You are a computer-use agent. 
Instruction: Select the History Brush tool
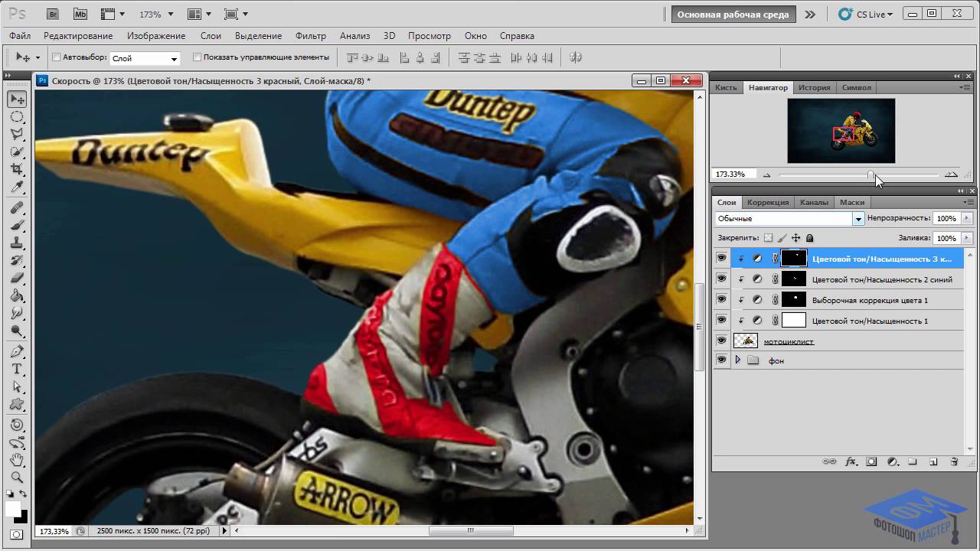click(17, 261)
